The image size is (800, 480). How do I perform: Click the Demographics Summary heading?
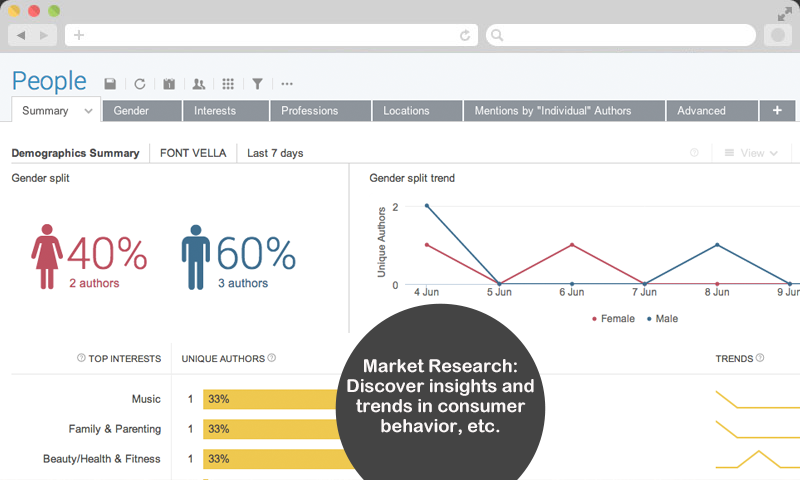coord(76,153)
